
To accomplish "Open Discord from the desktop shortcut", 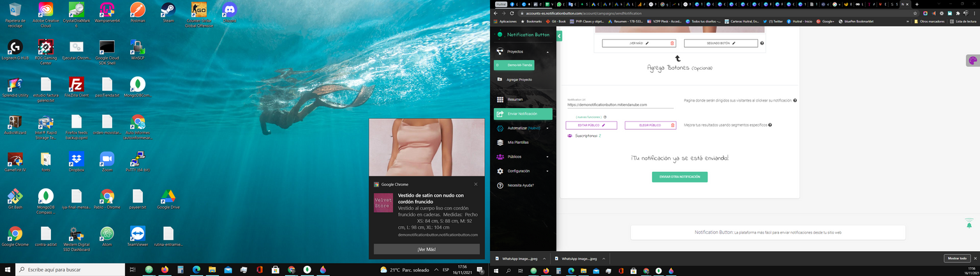I will pos(230,11).
